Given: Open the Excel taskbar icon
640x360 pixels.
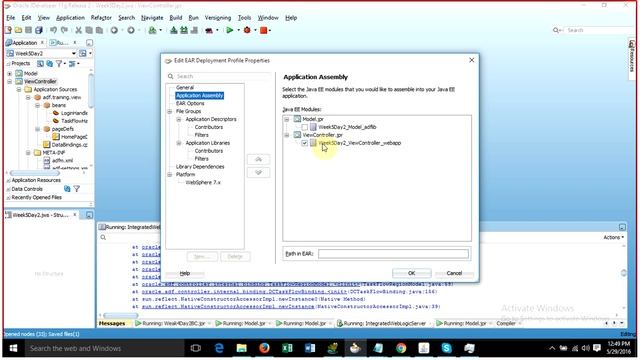Looking at the screenshot, I should tap(287, 348).
